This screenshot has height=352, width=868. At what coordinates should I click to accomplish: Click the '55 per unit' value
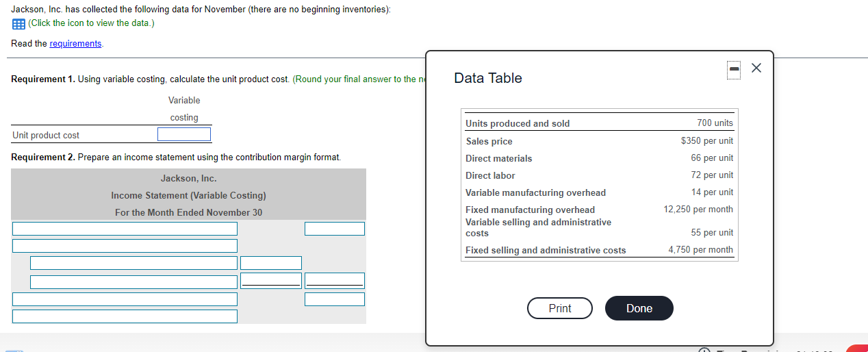click(x=712, y=233)
